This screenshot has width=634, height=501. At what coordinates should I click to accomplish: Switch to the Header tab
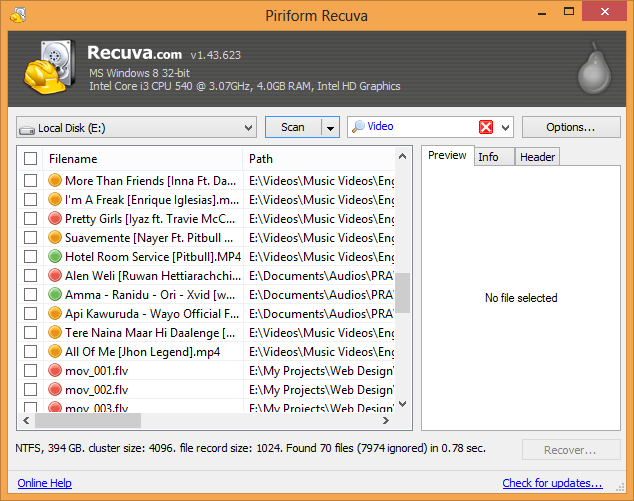(x=537, y=157)
